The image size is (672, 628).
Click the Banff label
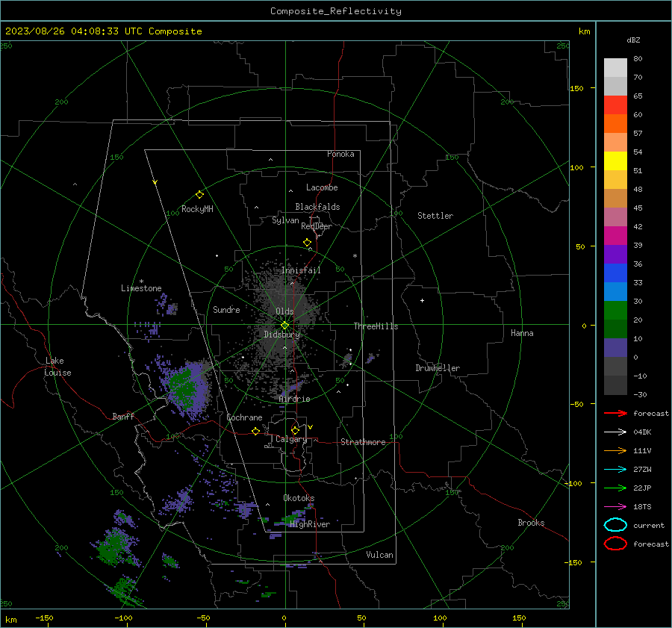pyautogui.click(x=123, y=416)
